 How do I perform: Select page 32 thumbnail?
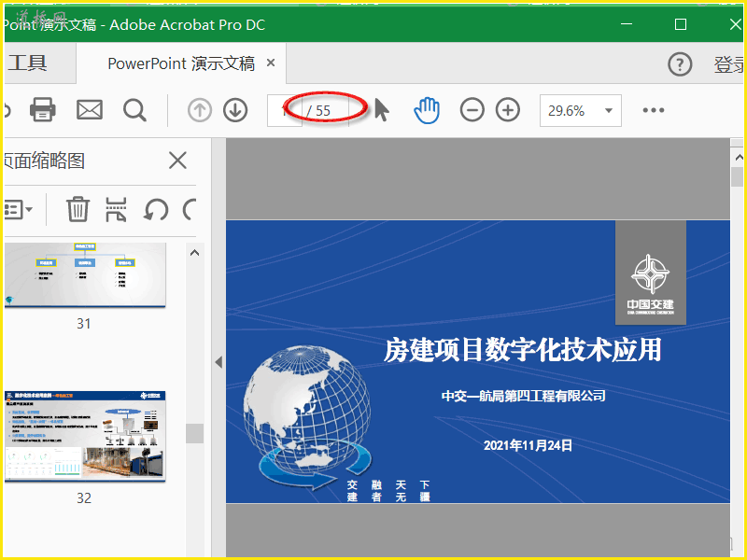pos(85,436)
